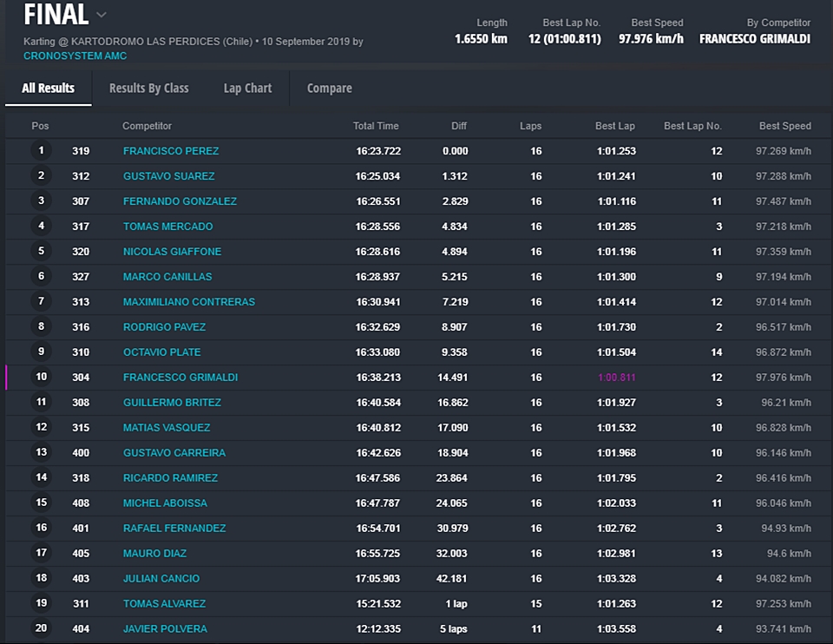This screenshot has height=644, width=833.
Task: Select competitor JAVIER POLVERA
Action: pos(165,629)
